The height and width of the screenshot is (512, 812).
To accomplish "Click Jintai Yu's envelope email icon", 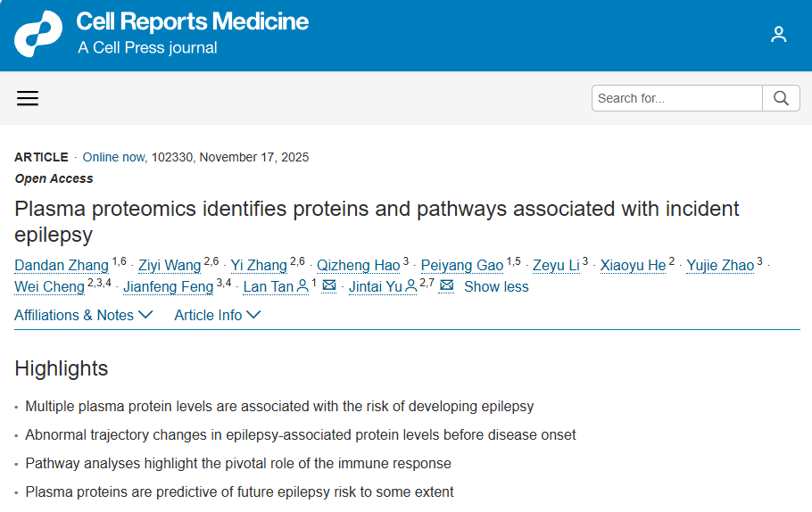I will pos(447,286).
